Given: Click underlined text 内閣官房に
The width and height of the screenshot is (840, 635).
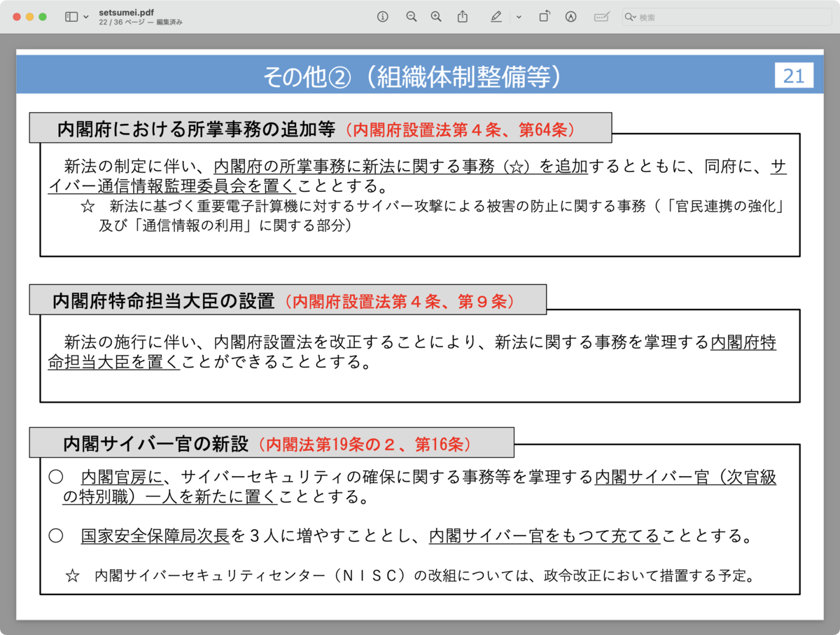Looking at the screenshot, I should click(122, 477).
